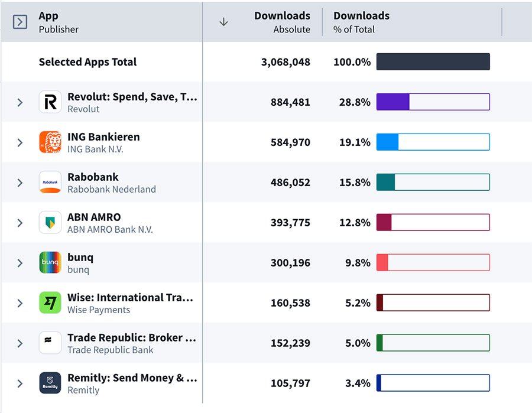The width and height of the screenshot is (532, 413).
Task: Click the ING Bankieren lion icon
Action: point(50,142)
